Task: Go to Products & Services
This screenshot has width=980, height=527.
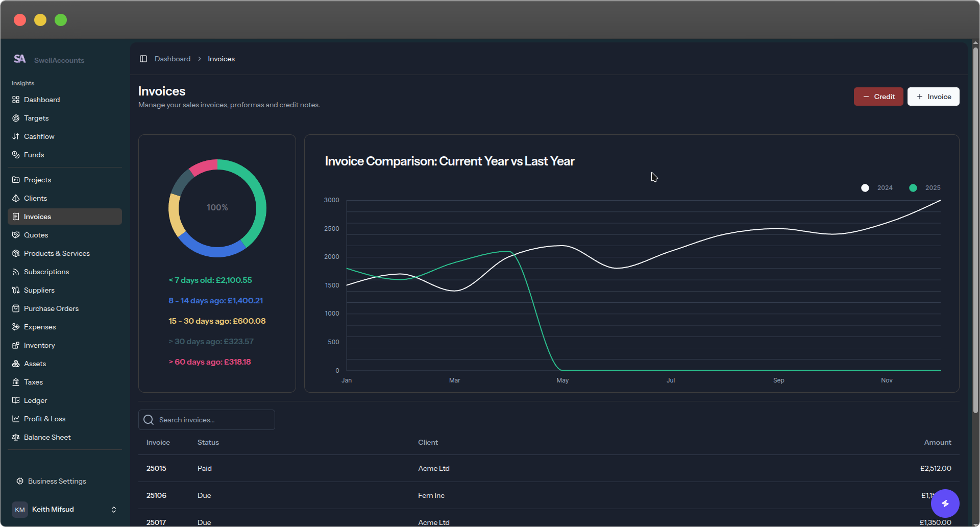Action: tap(57, 253)
